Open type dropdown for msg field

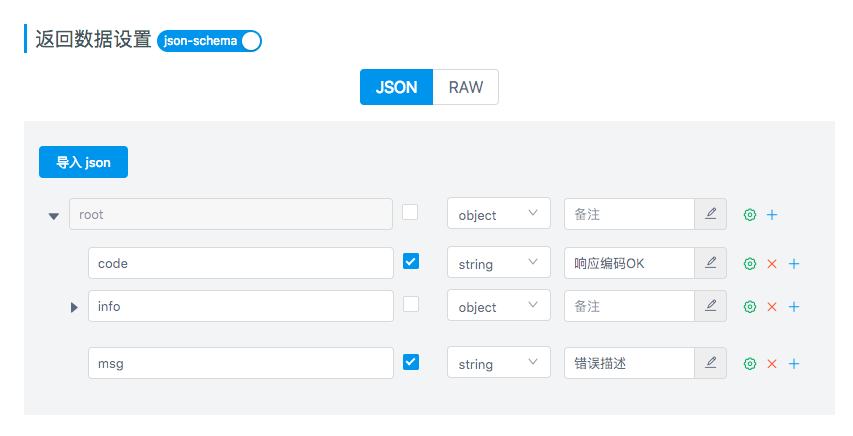tap(498, 363)
